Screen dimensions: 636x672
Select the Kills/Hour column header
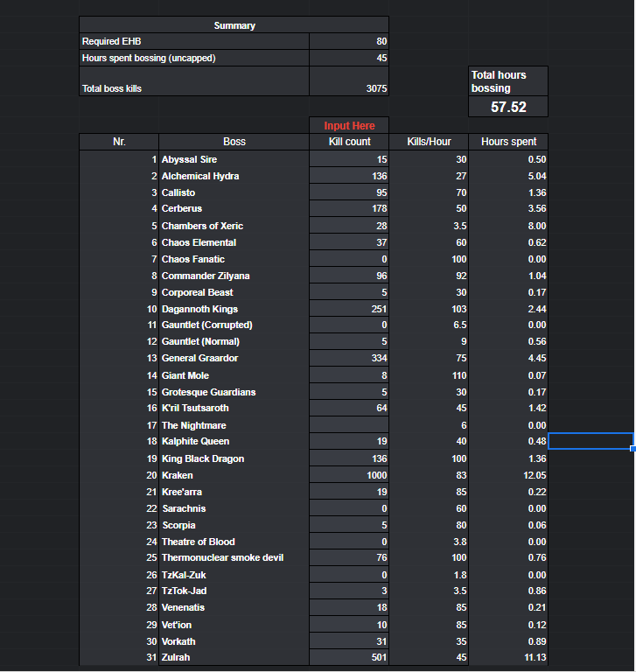(x=429, y=142)
